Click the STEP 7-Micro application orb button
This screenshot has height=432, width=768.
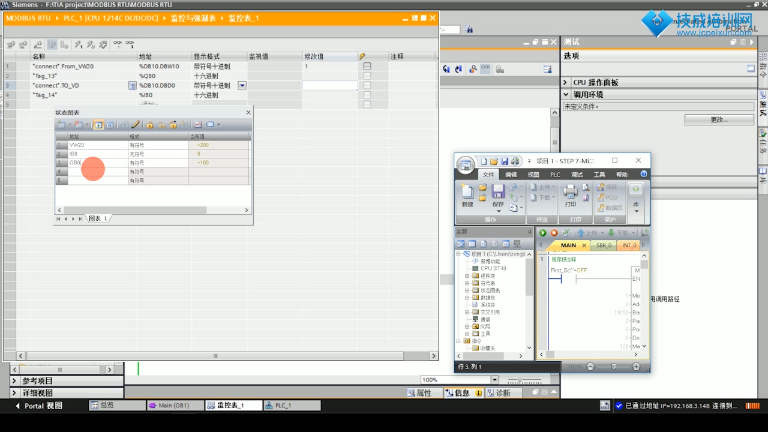(465, 165)
